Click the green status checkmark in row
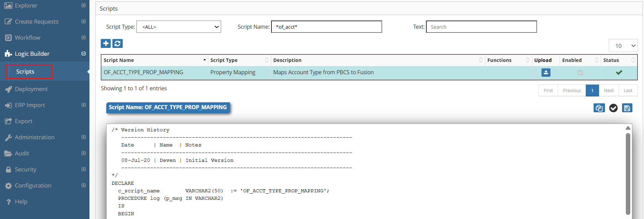This screenshot has height=219, width=644. pos(619,73)
